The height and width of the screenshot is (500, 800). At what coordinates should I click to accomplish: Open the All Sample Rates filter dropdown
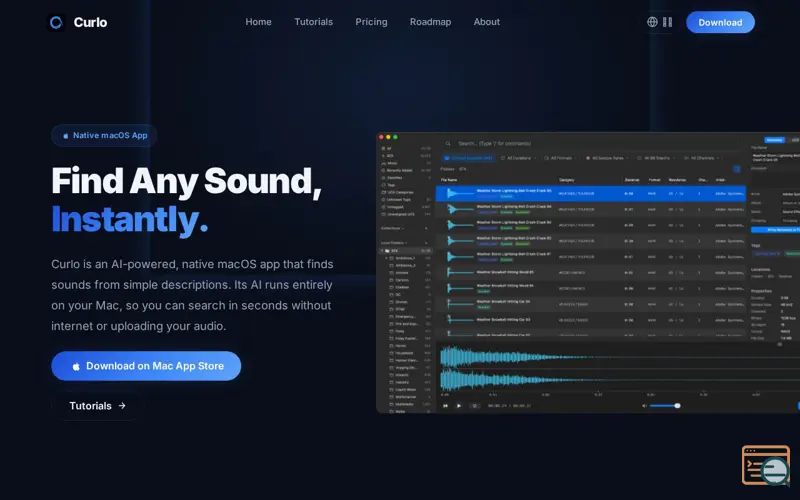[607, 158]
